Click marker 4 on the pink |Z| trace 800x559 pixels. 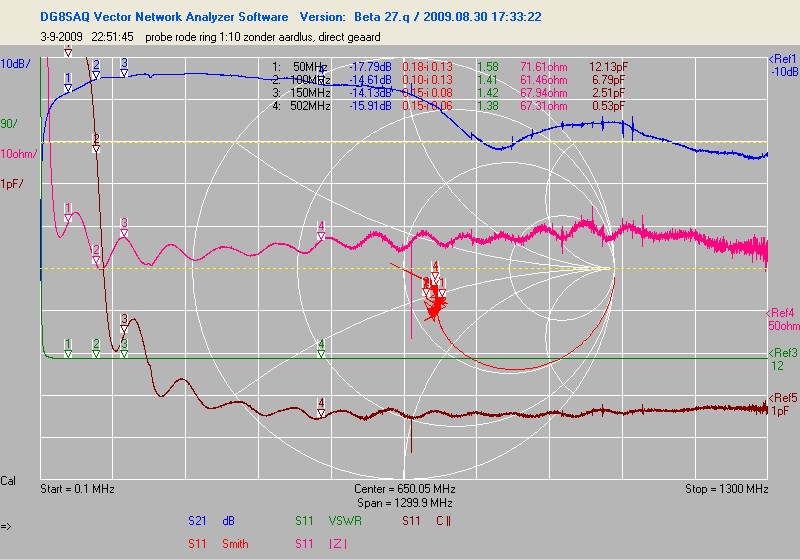tap(321, 226)
